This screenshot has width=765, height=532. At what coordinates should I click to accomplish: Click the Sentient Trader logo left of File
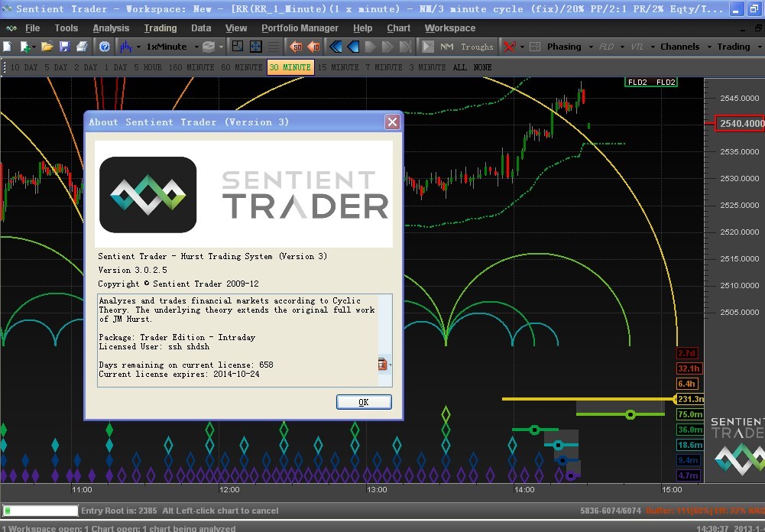(11, 28)
